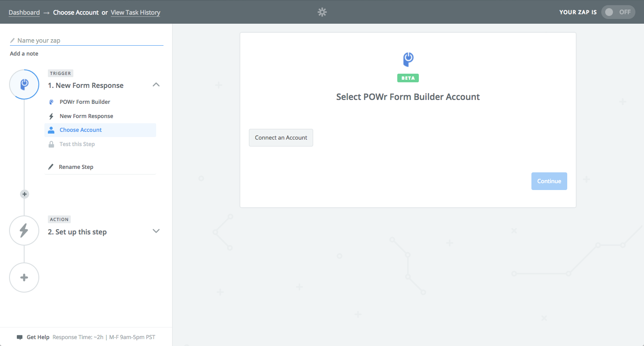This screenshot has width=644, height=346.
Task: Click 'Response Time: ~2h' text
Action: tap(78, 337)
